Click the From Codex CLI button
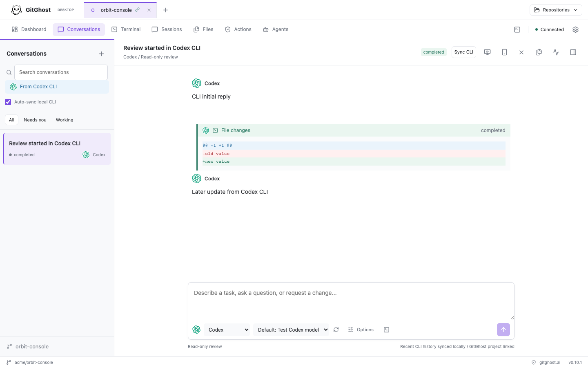The height and width of the screenshot is (368, 588). coord(57,87)
